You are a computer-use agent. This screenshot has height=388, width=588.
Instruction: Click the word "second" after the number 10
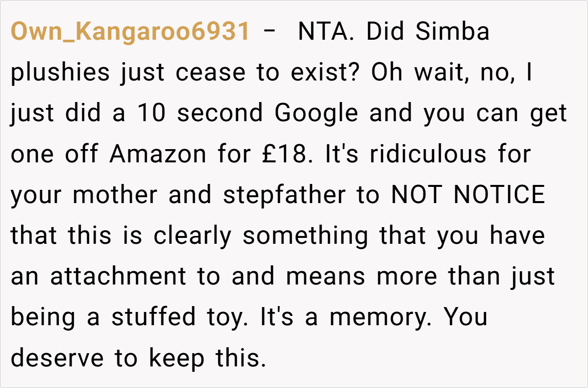coord(220,114)
